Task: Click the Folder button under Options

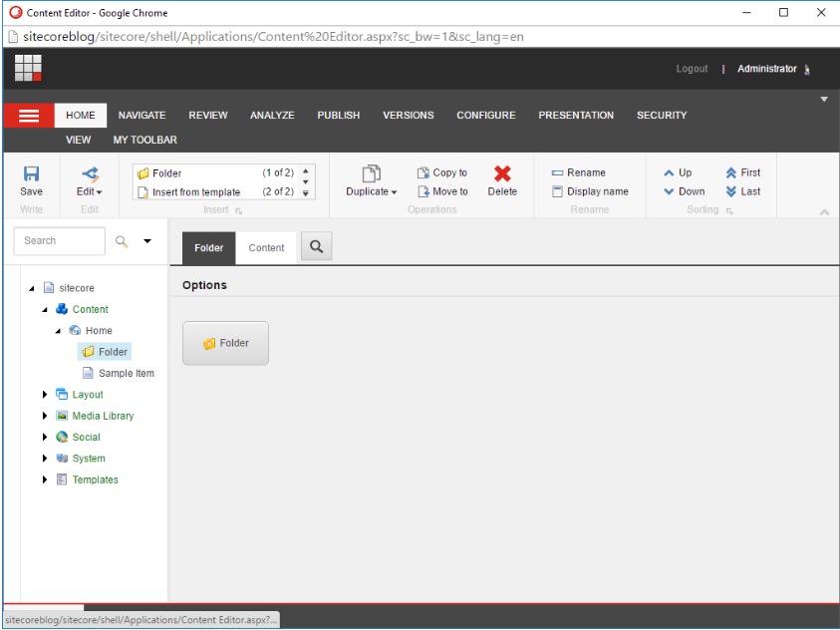Action: click(225, 343)
